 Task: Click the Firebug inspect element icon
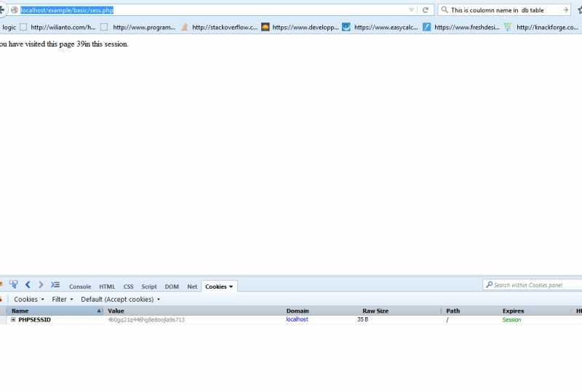pyautogui.click(x=14, y=284)
